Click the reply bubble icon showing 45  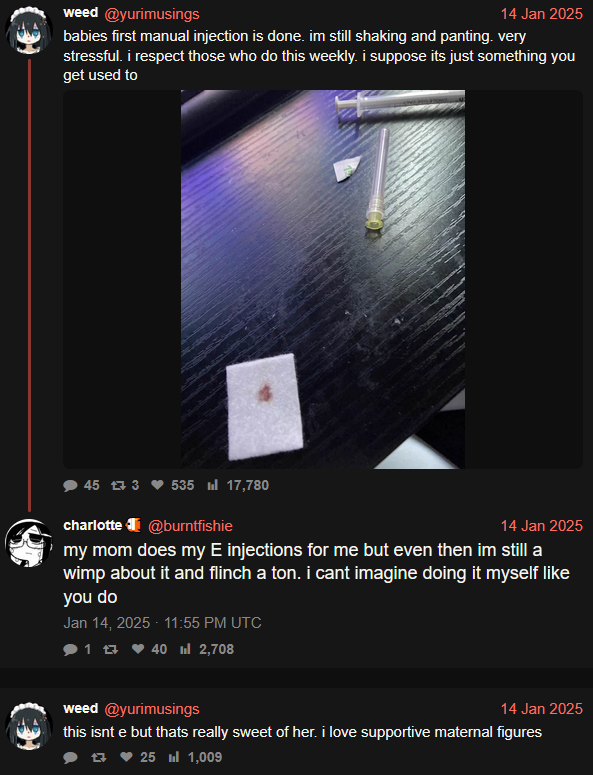[70, 485]
